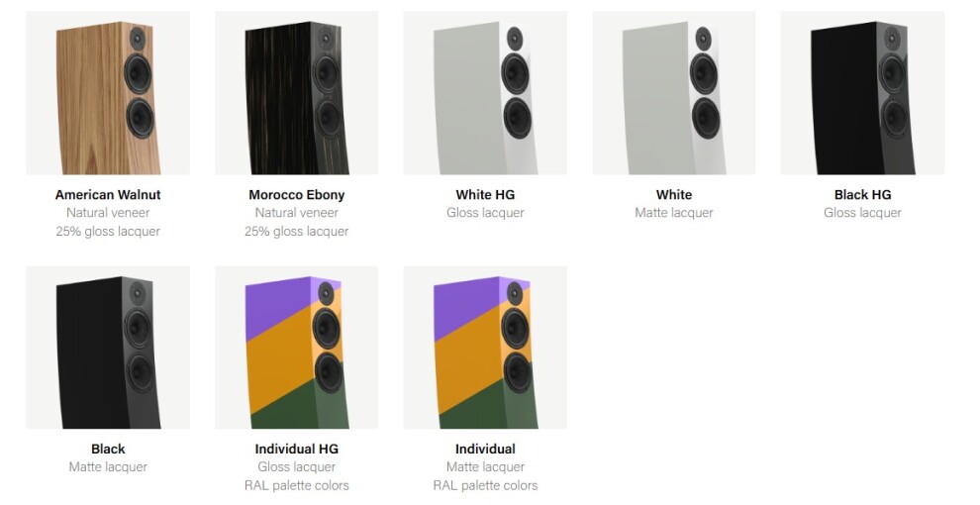
Task: Select the matte Black speaker image
Action: tap(108, 348)
